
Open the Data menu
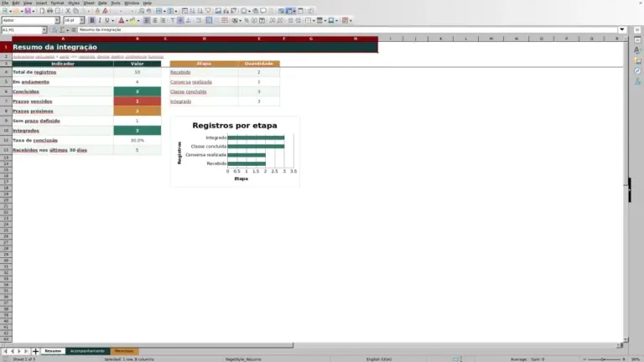click(x=102, y=3)
